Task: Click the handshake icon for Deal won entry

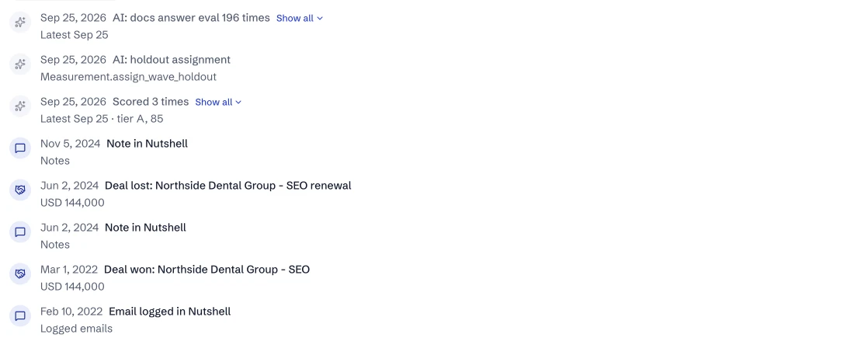Action: pos(20,274)
